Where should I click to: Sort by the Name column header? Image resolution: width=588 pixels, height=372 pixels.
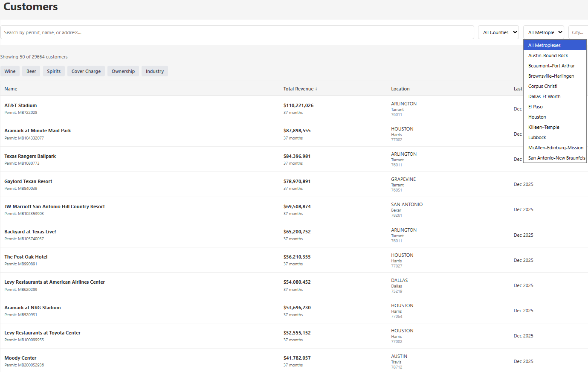(11, 89)
